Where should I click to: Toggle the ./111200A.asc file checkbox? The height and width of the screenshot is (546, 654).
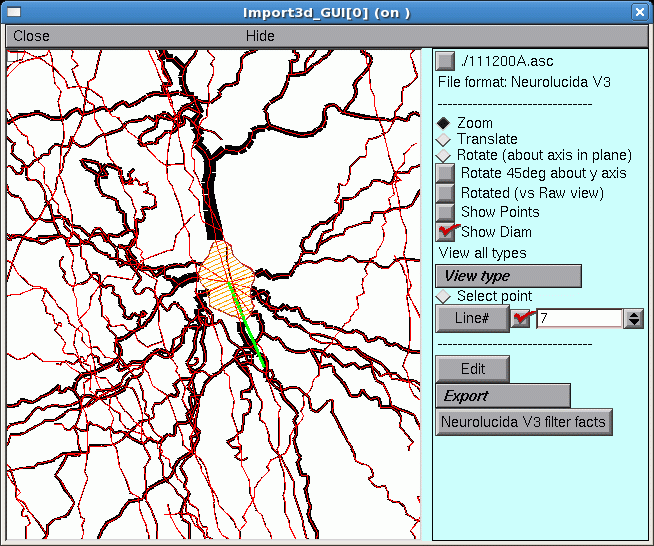point(446,61)
